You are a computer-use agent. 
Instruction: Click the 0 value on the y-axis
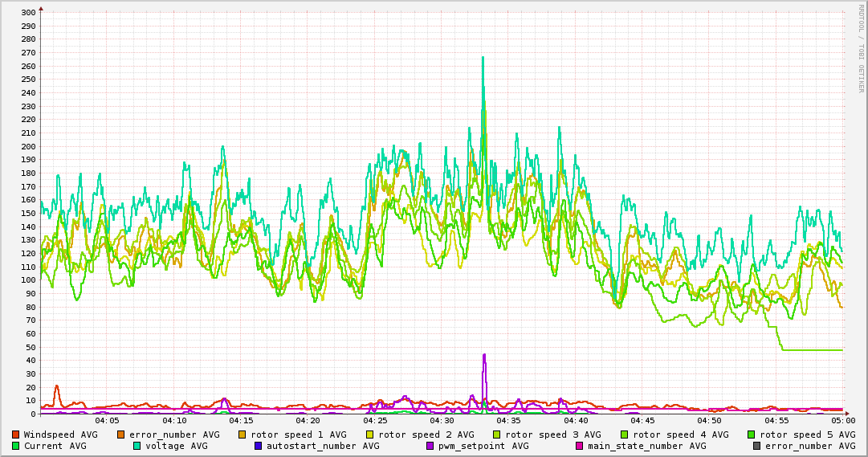[x=33, y=414]
